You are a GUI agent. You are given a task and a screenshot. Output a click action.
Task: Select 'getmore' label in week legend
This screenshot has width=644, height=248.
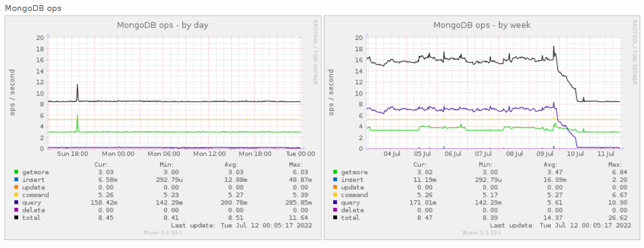pos(355,172)
